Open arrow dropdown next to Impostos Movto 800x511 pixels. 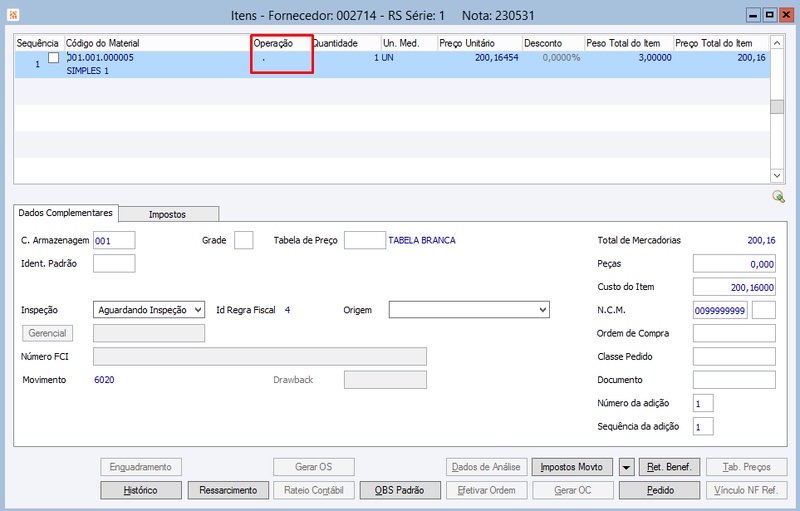click(x=627, y=467)
